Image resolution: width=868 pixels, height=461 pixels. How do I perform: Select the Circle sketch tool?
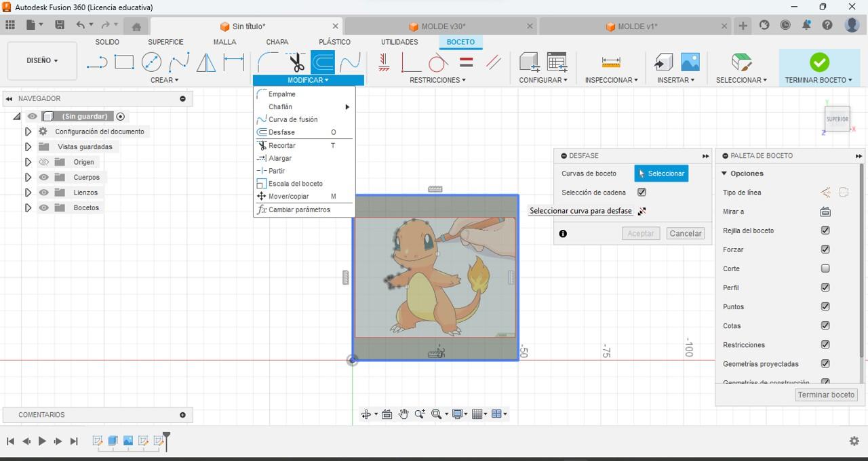151,62
